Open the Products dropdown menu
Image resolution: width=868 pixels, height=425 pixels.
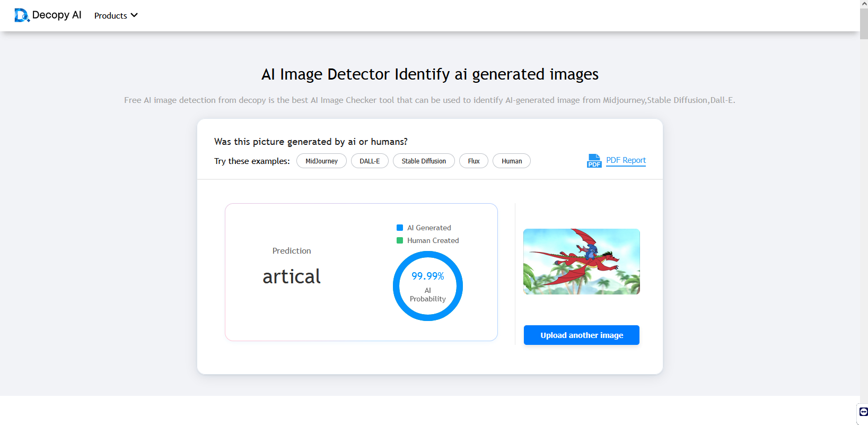click(x=116, y=15)
